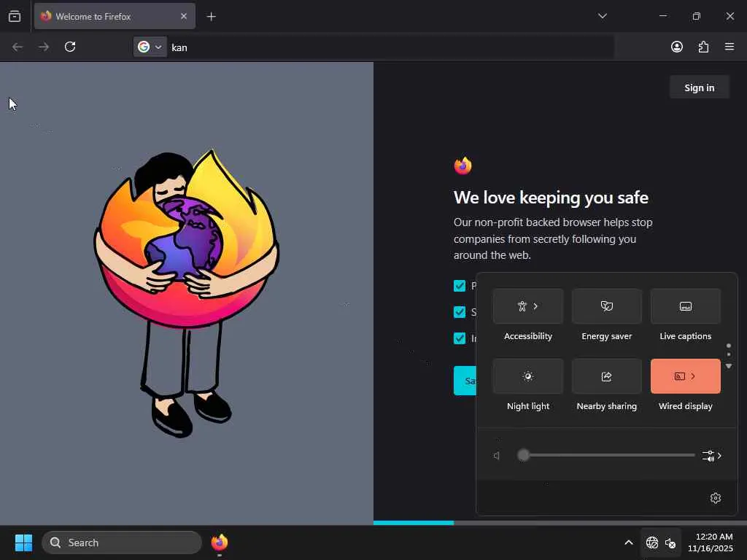Toggle Live captions quick setting
Image resolution: width=747 pixels, height=560 pixels.
tap(685, 306)
